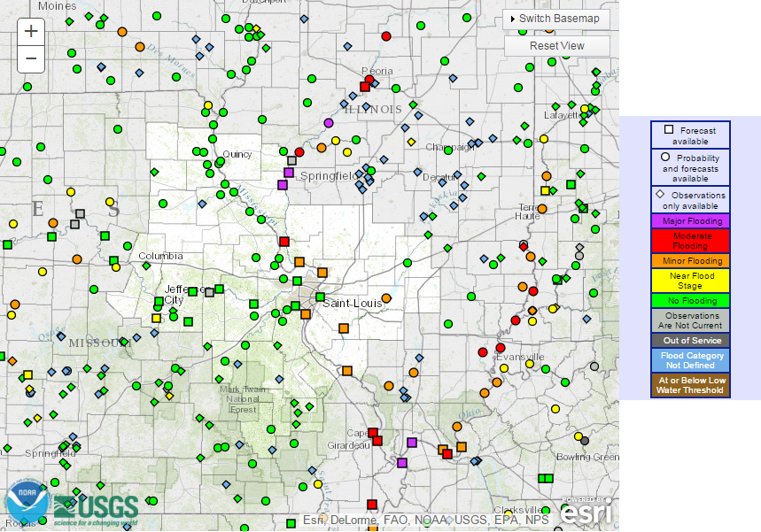Click the Moderate Flooding legend swatch

(x=690, y=241)
